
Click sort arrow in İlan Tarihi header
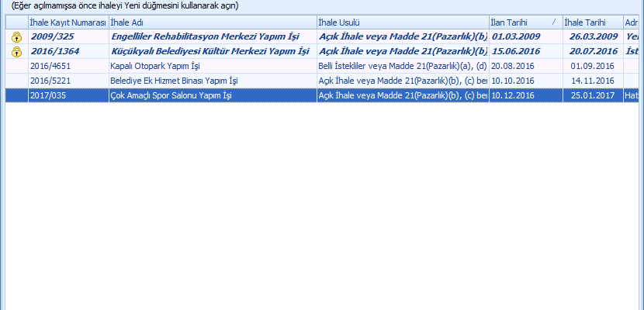point(553,22)
